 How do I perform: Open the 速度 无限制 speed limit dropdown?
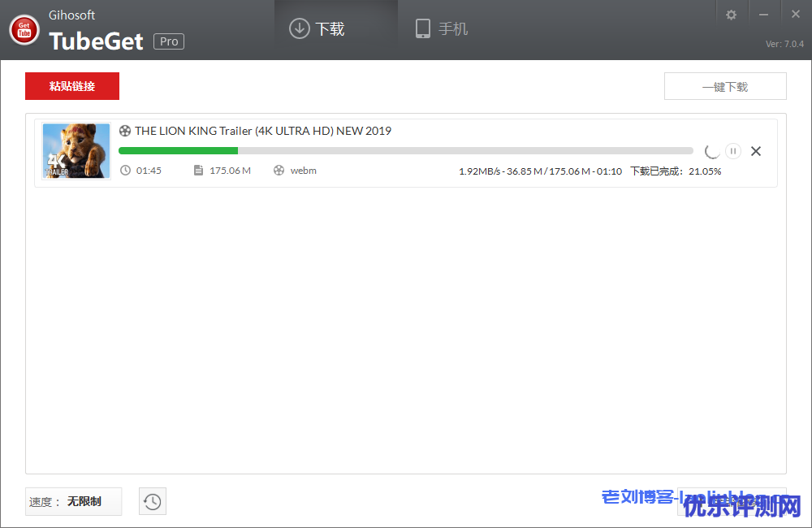(74, 501)
